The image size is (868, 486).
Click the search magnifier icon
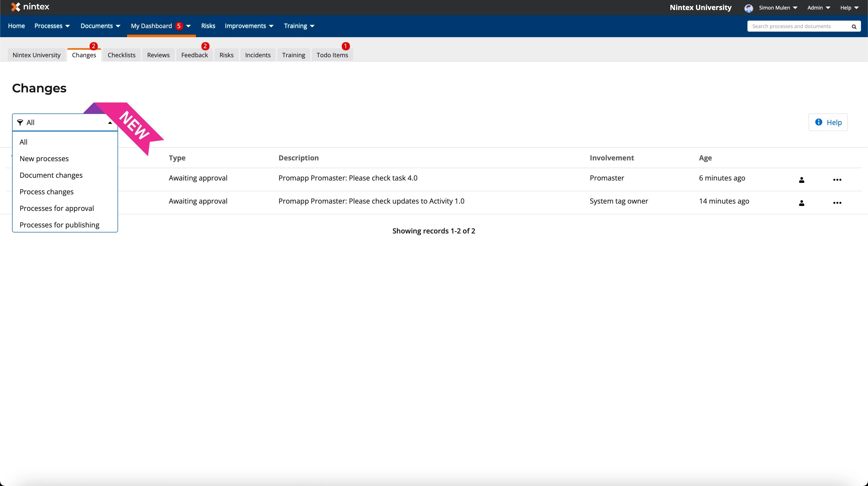pos(854,27)
